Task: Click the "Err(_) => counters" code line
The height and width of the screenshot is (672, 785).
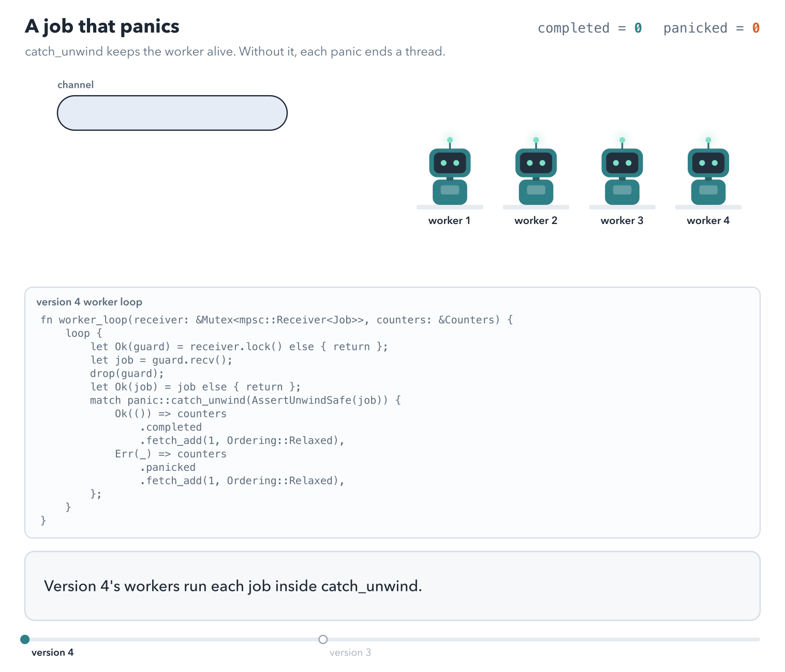Action: click(171, 454)
